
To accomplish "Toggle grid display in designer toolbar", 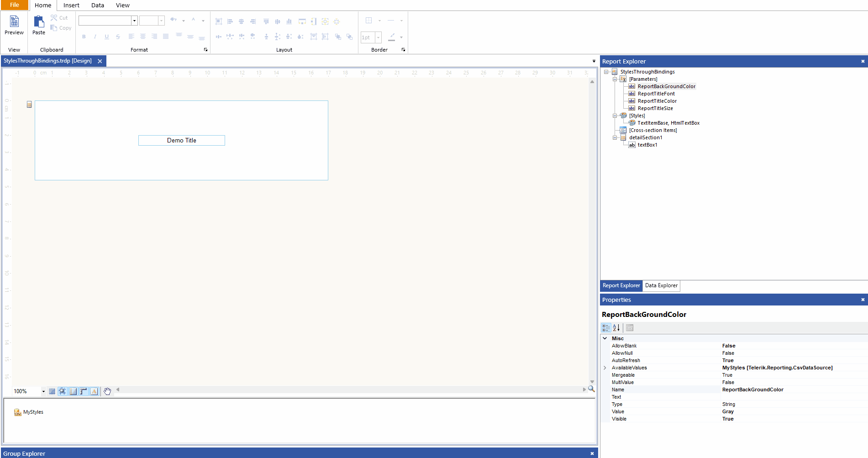I will [x=52, y=391].
